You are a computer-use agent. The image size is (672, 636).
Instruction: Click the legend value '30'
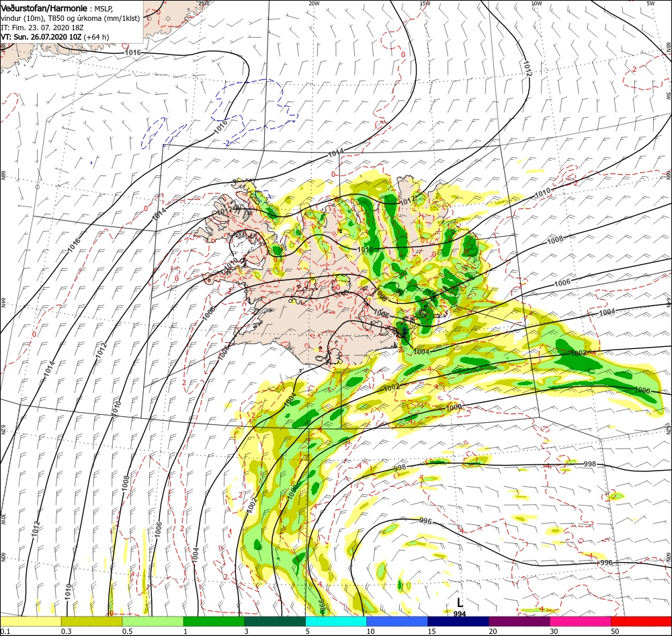point(554,631)
